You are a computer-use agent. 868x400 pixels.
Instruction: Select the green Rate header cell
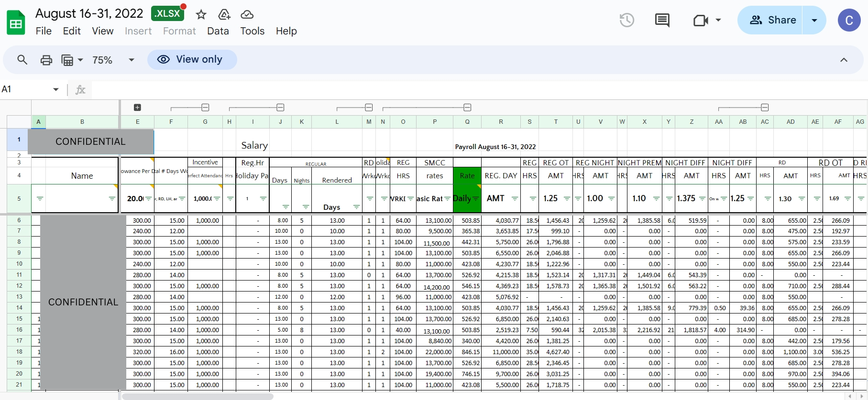467,175
